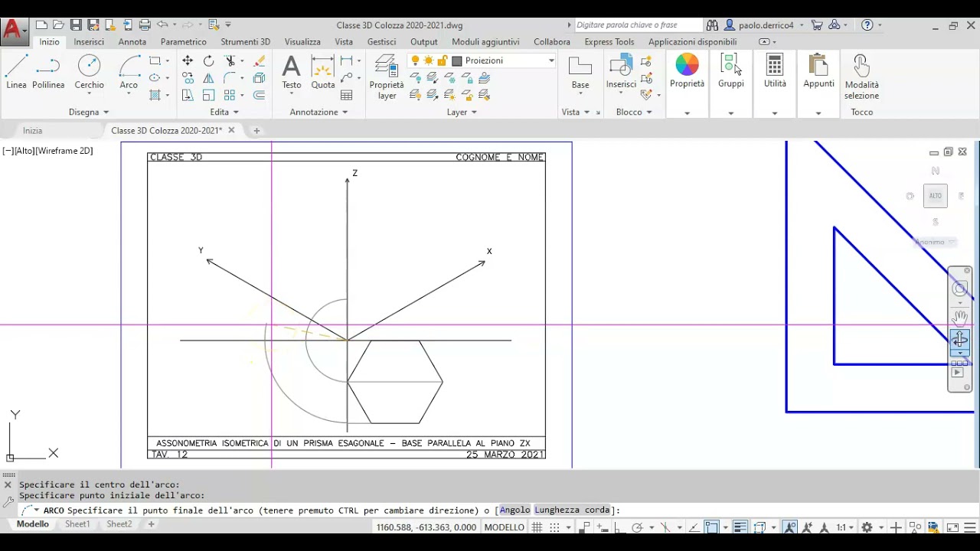The height and width of the screenshot is (551, 980).
Task: Click the Rotate tool icon
Action: pos(208,60)
